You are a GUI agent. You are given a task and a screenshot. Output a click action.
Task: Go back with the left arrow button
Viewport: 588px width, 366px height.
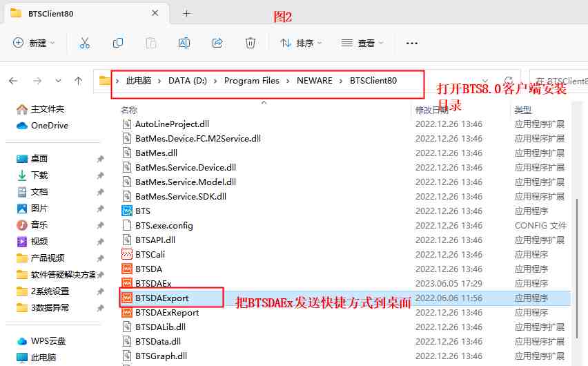[x=14, y=81]
